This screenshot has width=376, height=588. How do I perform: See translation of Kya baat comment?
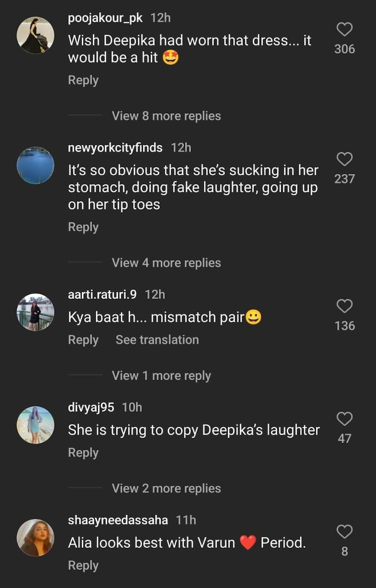157,340
